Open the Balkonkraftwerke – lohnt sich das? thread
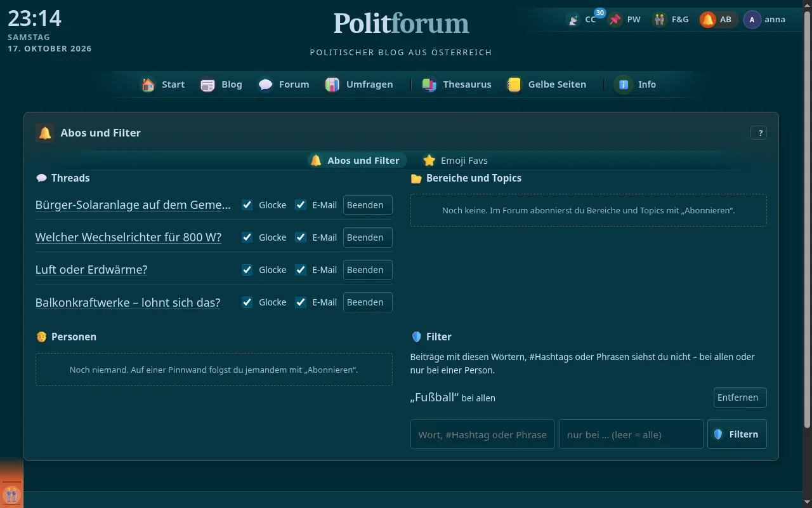 (128, 302)
